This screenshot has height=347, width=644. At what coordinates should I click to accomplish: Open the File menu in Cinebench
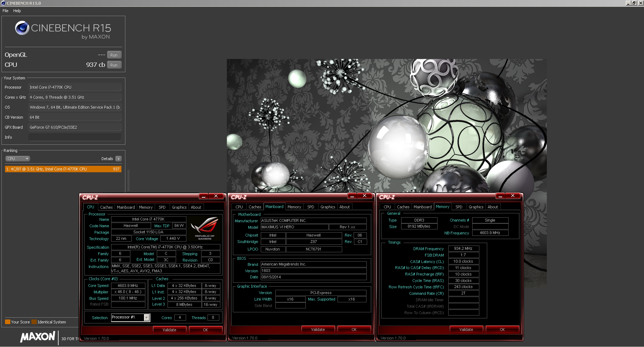tap(5, 11)
